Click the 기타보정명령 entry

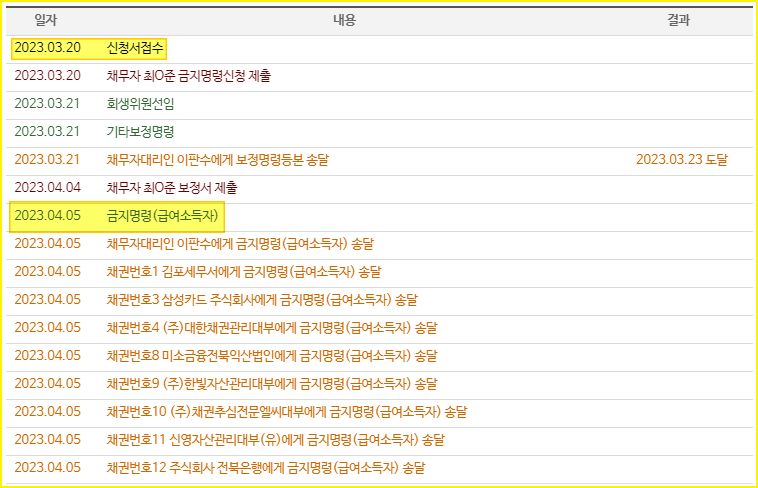(140, 132)
